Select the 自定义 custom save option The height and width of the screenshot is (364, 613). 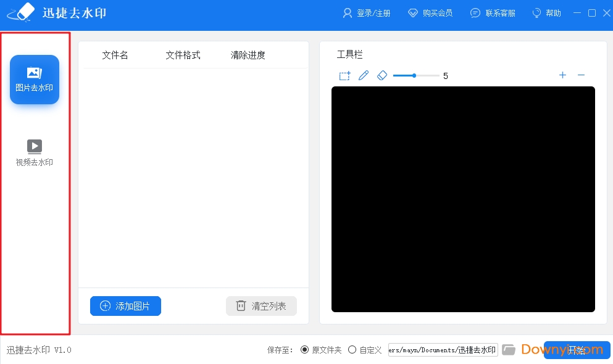(352, 350)
